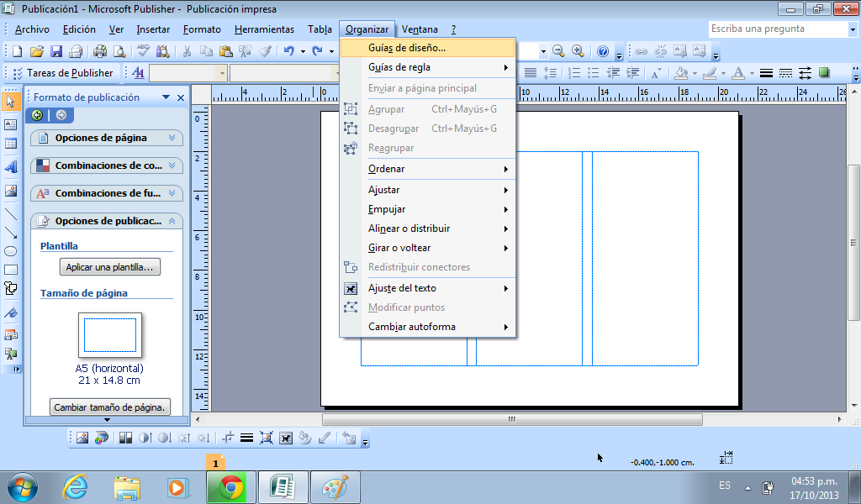Select the Insert Table tool
This screenshot has width=861, height=504.
point(10,144)
